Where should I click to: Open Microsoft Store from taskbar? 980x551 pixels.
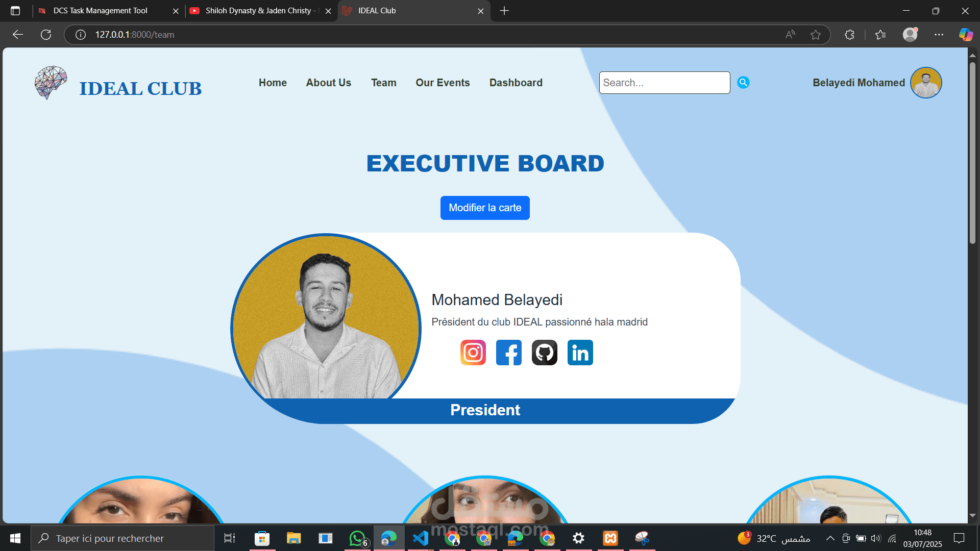tap(262, 538)
